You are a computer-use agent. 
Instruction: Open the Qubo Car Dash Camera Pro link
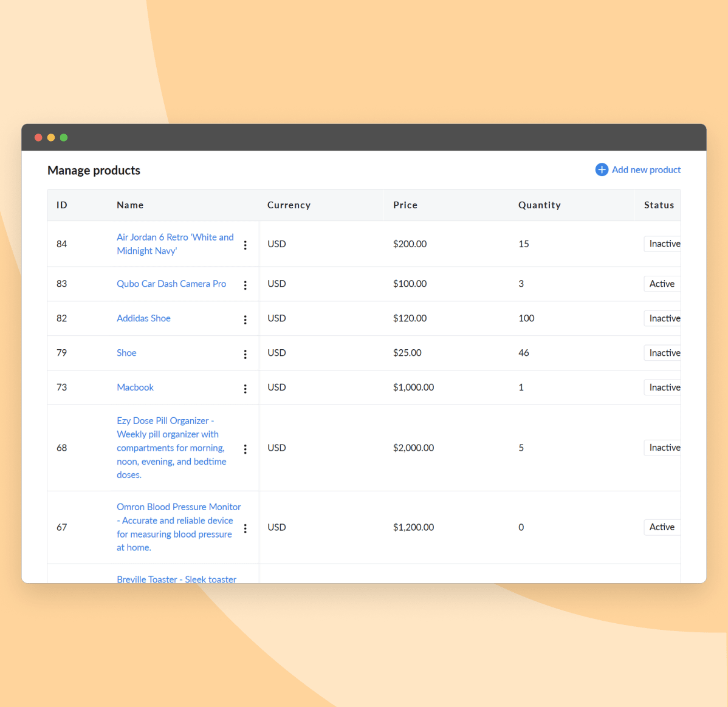(x=171, y=284)
